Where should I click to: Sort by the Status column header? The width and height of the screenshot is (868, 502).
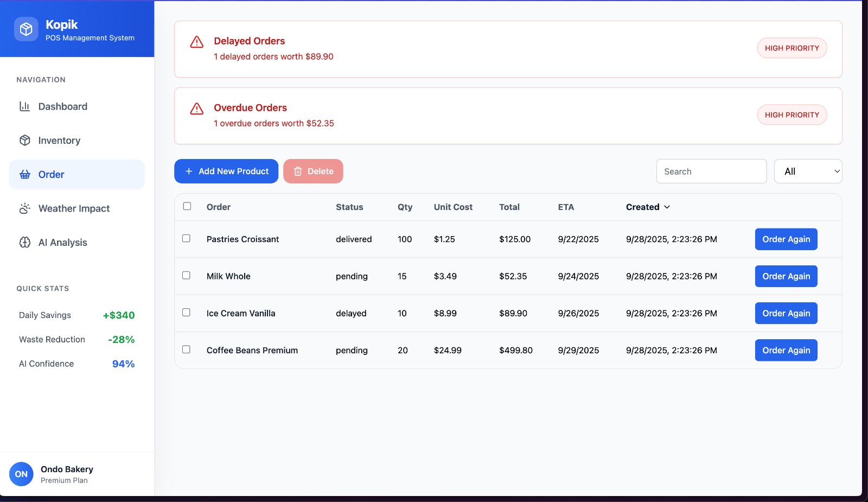point(349,207)
